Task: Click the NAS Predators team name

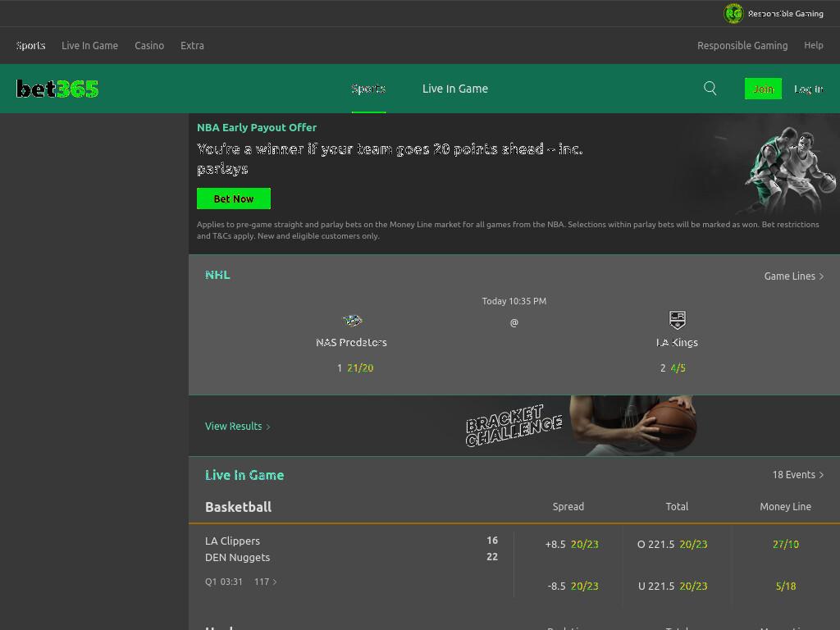Action: tap(351, 342)
